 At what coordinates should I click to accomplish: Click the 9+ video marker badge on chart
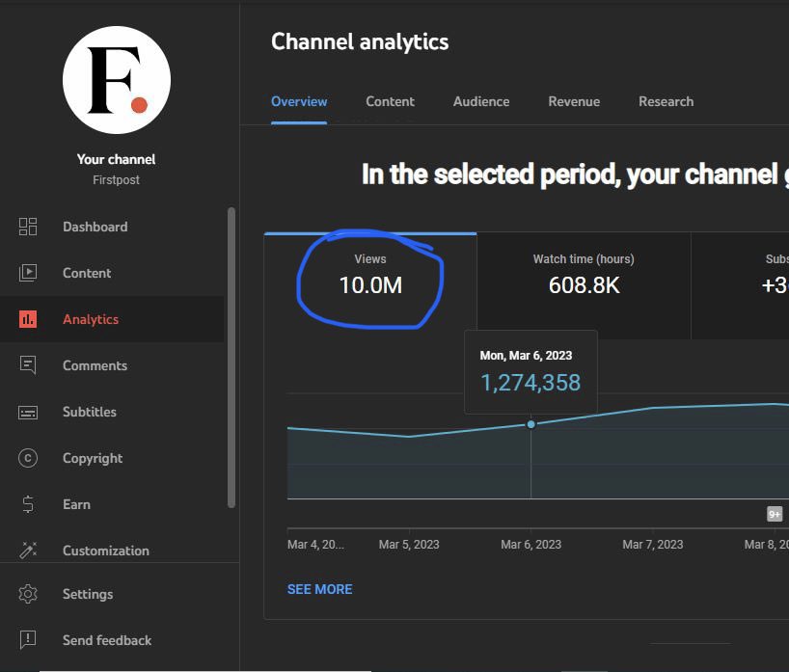[x=775, y=514]
